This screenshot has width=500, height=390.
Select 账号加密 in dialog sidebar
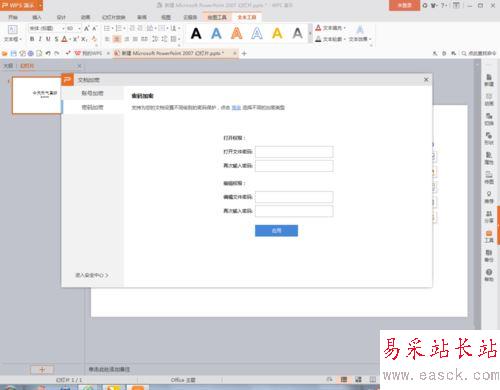coord(93,93)
